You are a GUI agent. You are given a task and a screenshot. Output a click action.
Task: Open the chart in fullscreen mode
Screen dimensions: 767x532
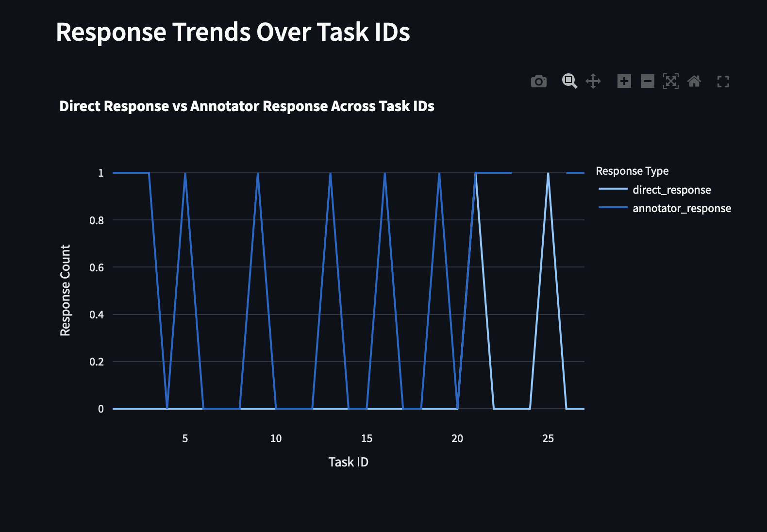pyautogui.click(x=723, y=82)
